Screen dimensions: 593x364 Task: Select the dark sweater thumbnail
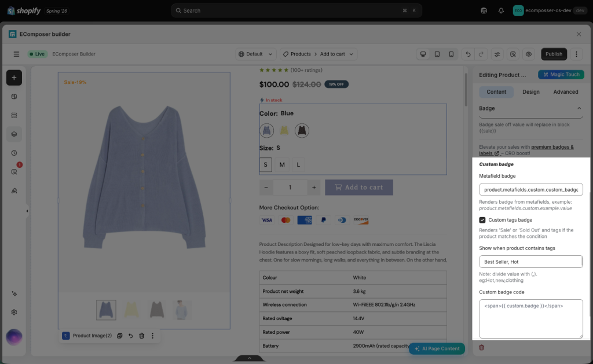(156, 310)
